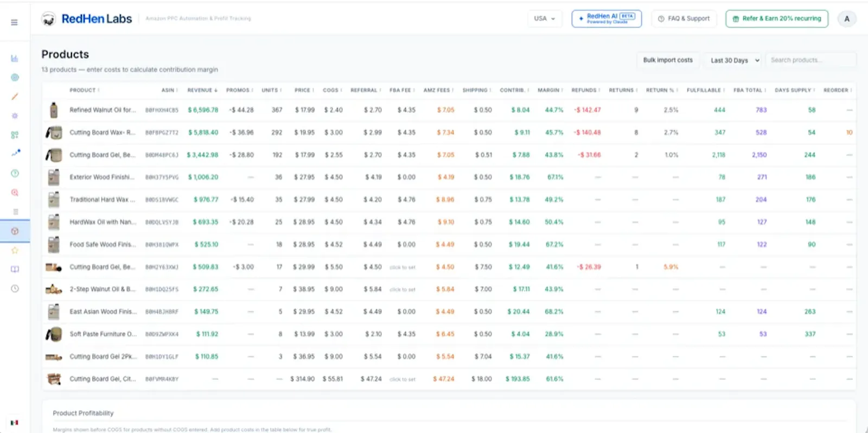Select the orange pencil sidebar icon

(x=15, y=96)
